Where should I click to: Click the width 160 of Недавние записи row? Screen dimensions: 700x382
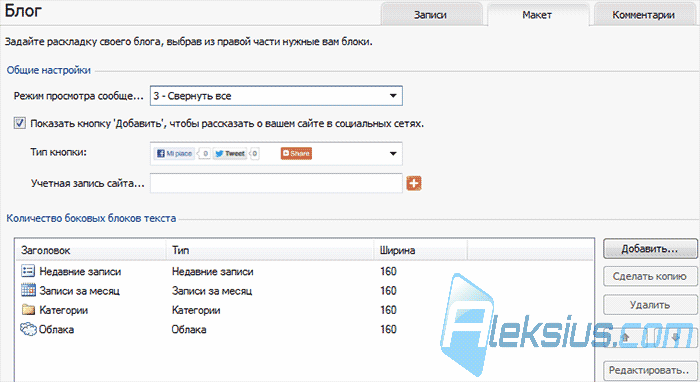pyautogui.click(x=388, y=271)
